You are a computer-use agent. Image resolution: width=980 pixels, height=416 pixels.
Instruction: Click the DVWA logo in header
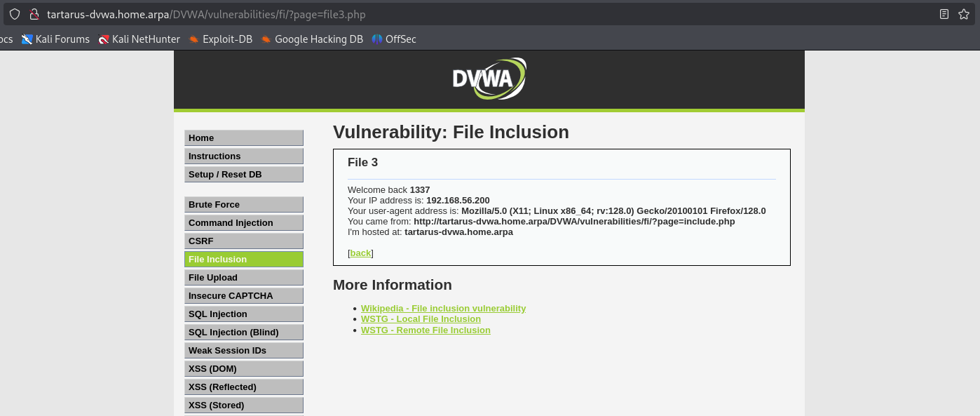click(x=489, y=79)
